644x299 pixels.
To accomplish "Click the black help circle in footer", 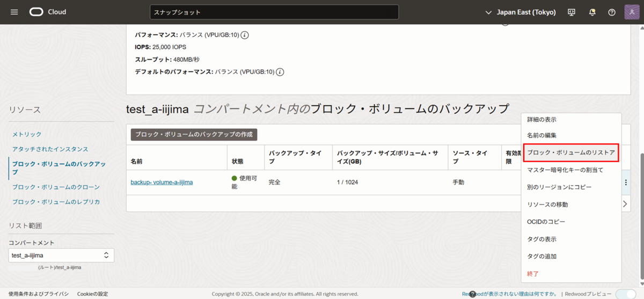I will coord(473,294).
